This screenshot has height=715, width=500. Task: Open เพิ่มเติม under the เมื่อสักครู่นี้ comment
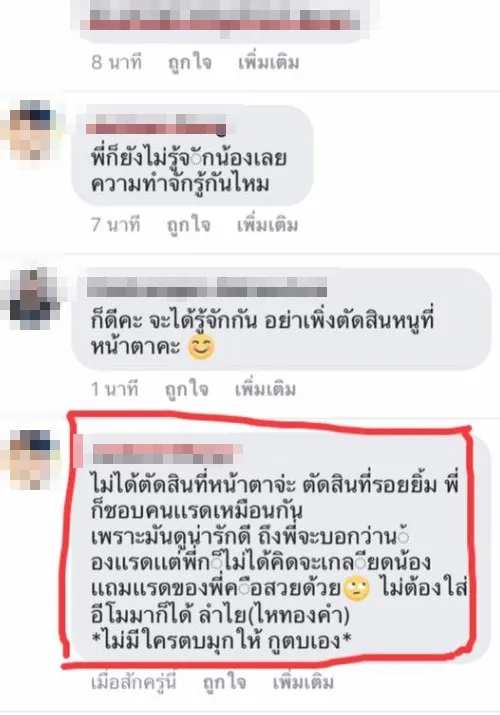303,682
